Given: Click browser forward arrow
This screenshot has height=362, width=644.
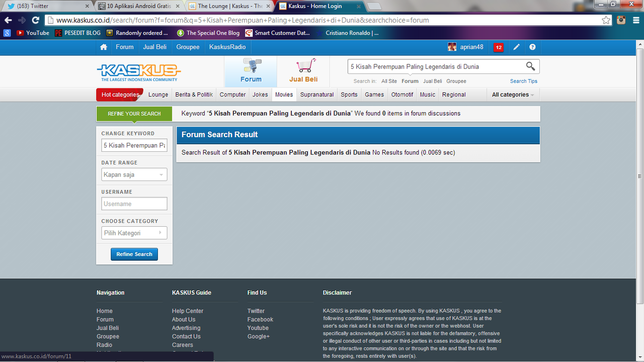Looking at the screenshot, I should pyautogui.click(x=22, y=20).
